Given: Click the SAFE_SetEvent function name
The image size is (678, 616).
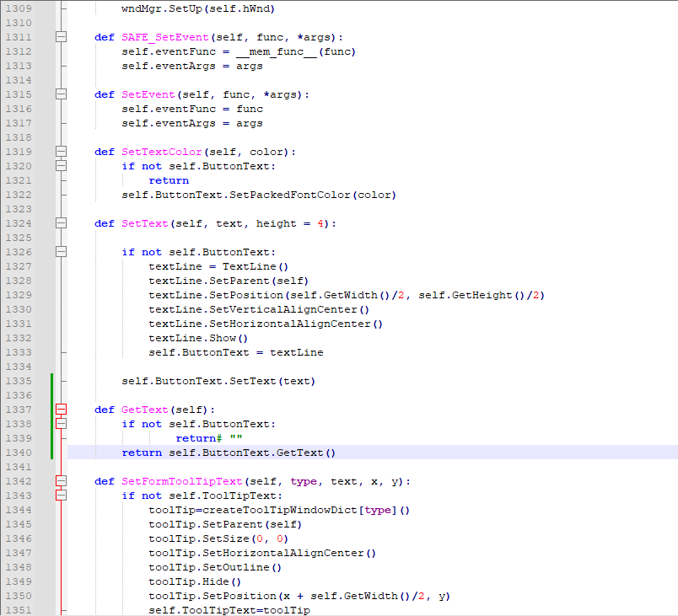Looking at the screenshot, I should pyautogui.click(x=164, y=38).
